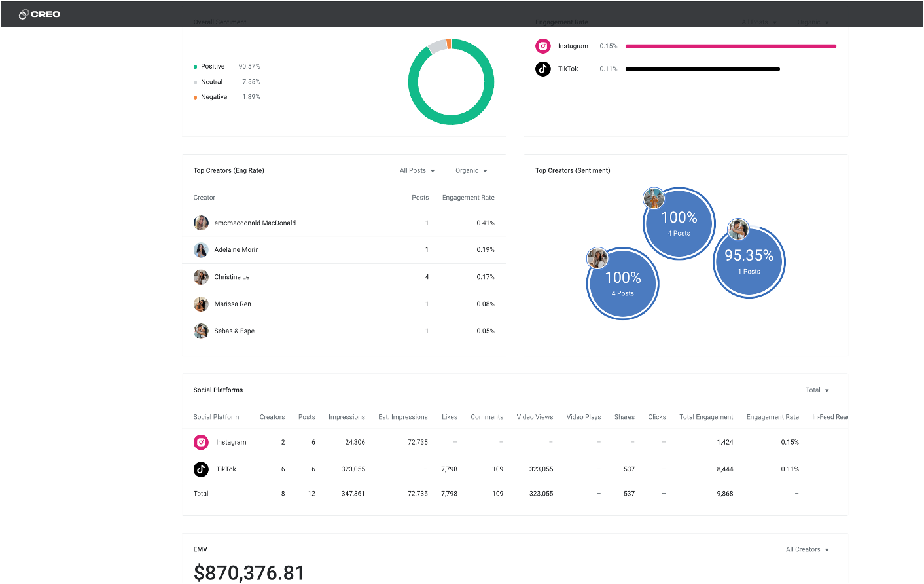Click Marissa Ren's profile picture
This screenshot has width=924, height=584.
coord(201,304)
